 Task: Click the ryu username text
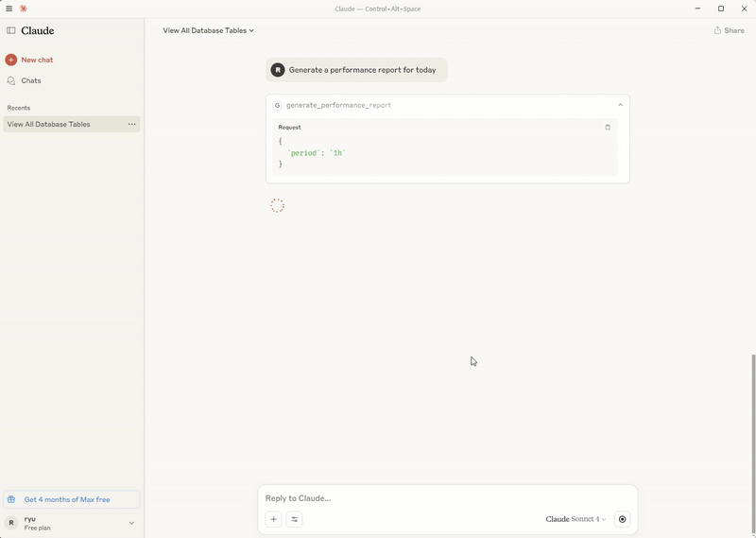point(30,519)
